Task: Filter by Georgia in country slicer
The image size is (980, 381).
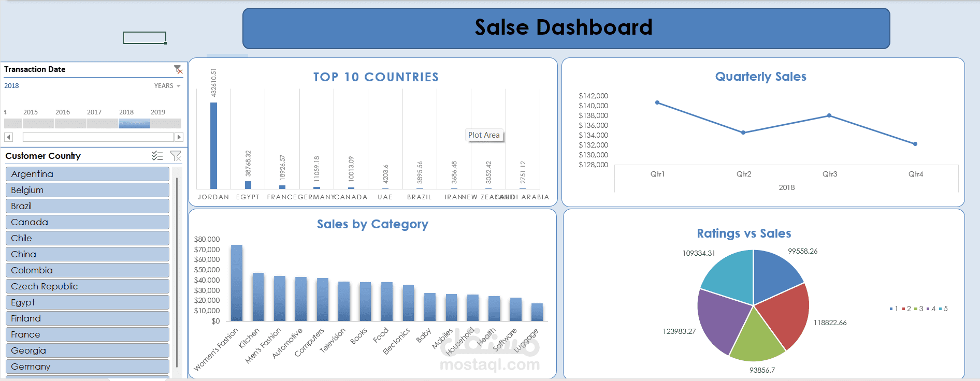Action: (88, 350)
